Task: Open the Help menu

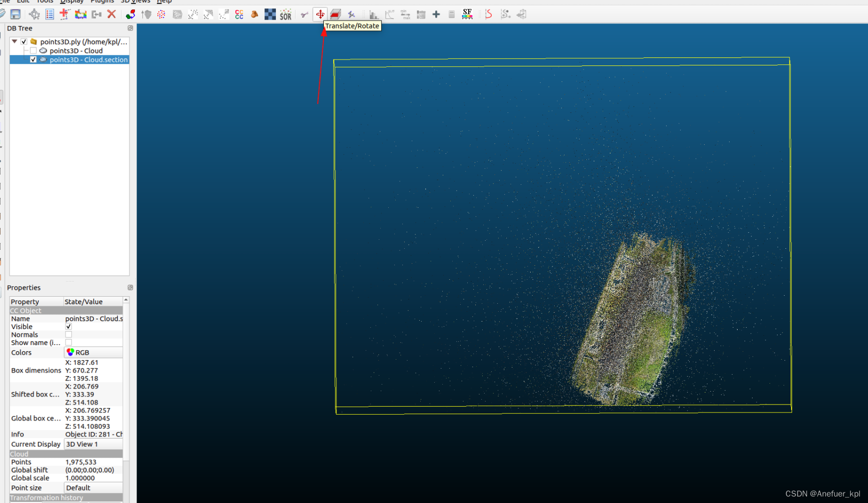Action: (x=164, y=1)
